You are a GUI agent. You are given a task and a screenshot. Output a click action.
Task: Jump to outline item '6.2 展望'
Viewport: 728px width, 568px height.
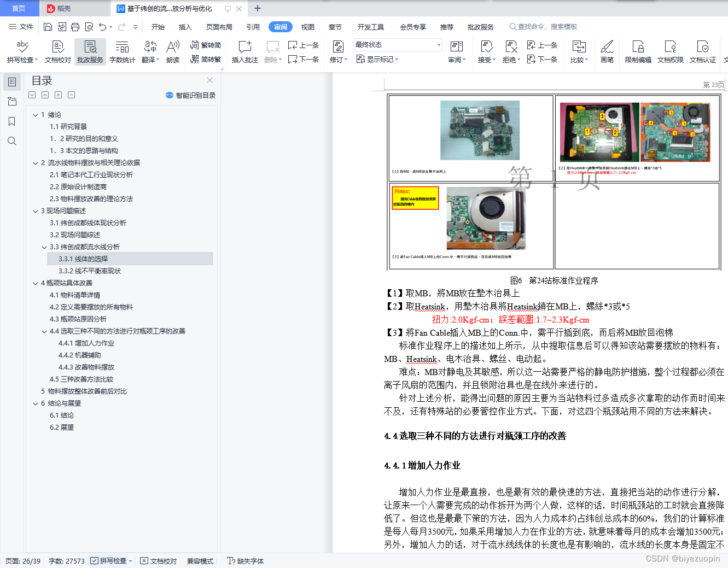(x=62, y=428)
